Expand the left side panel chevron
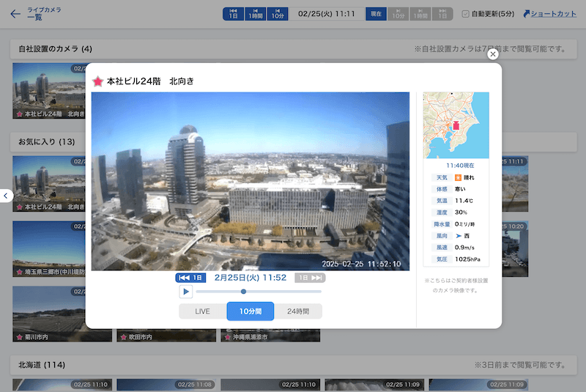The width and height of the screenshot is (586, 392). pos(6,196)
